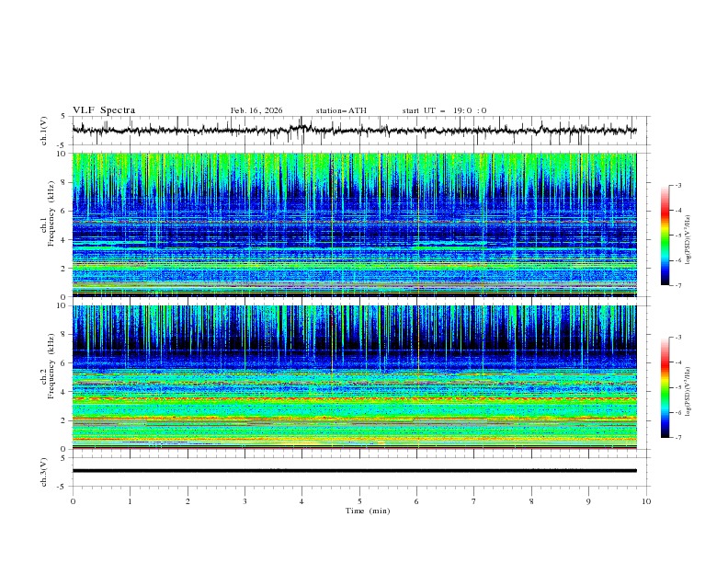Click time axis tick label "10" at bottom right

[646, 501]
